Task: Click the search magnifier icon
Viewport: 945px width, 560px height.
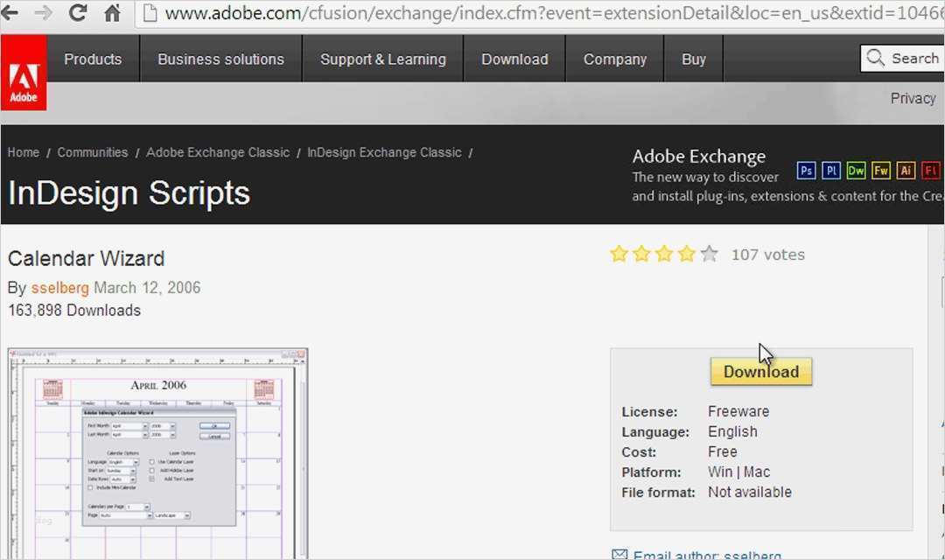Action: 875,58
